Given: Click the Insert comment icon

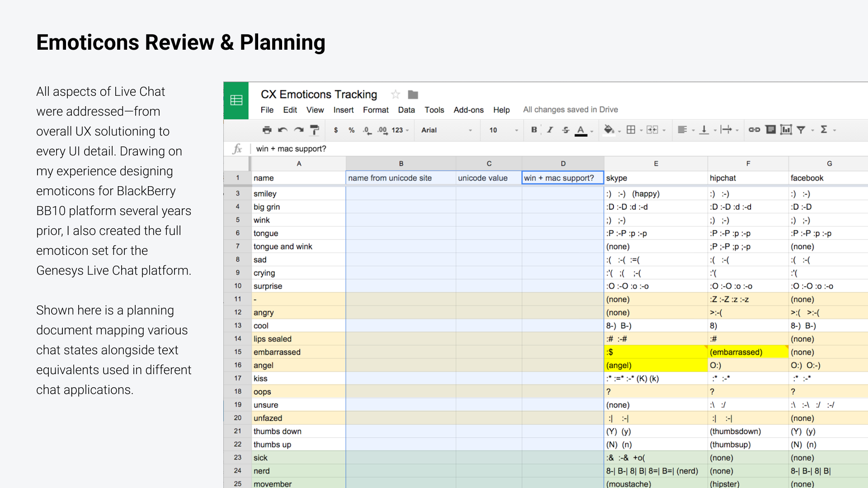Looking at the screenshot, I should tap(770, 130).
